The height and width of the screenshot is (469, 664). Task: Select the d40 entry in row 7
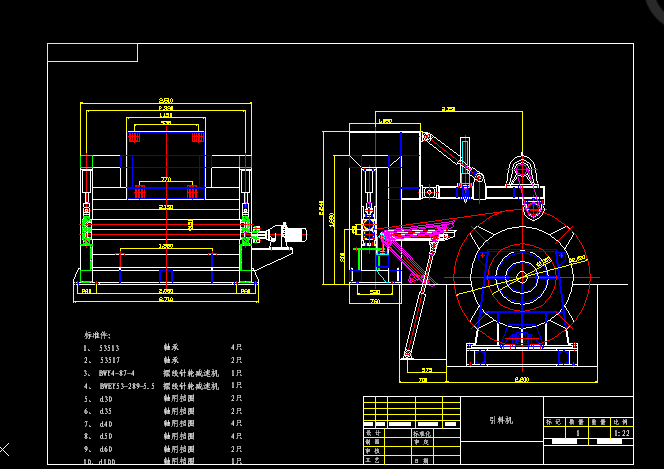click(106, 424)
